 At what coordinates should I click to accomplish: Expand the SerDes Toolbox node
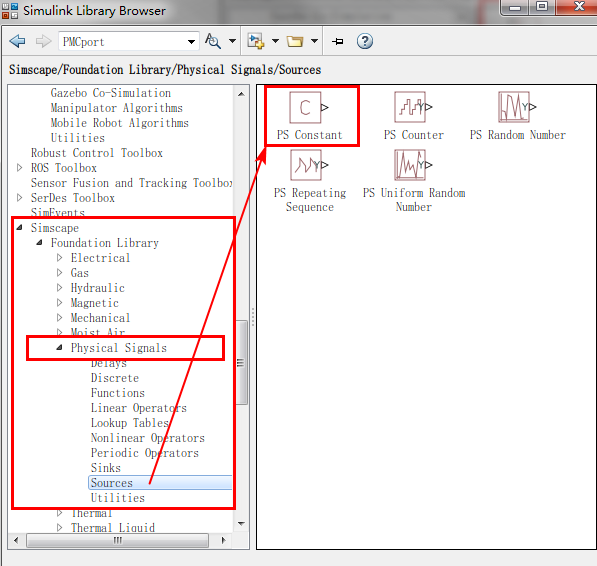[20, 198]
